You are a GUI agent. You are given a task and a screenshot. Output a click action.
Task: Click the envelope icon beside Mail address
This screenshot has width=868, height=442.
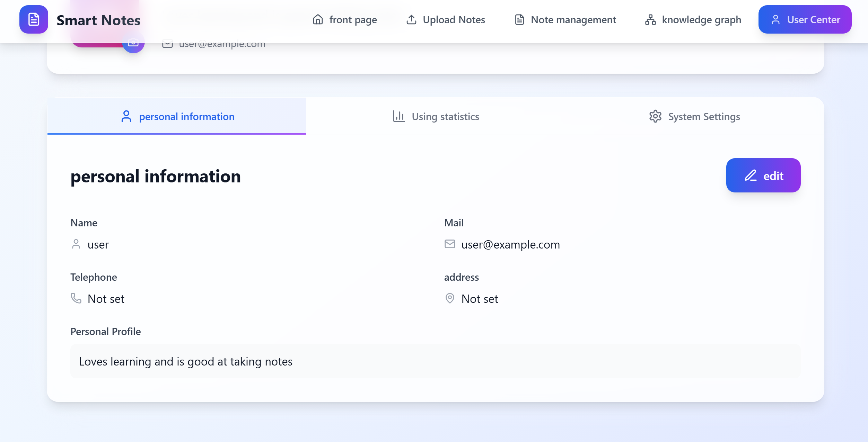450,244
